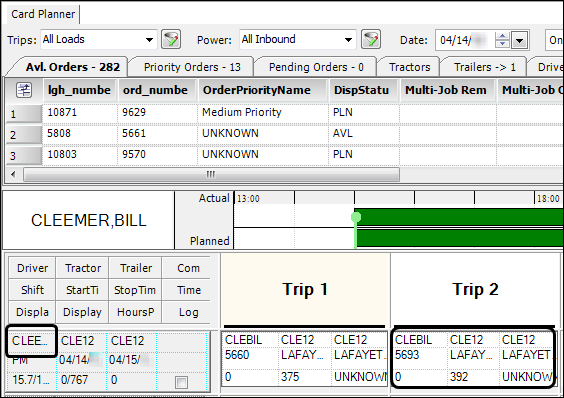Open the Trailers -> 1 tab
This screenshot has height=398, width=564.
485,67
